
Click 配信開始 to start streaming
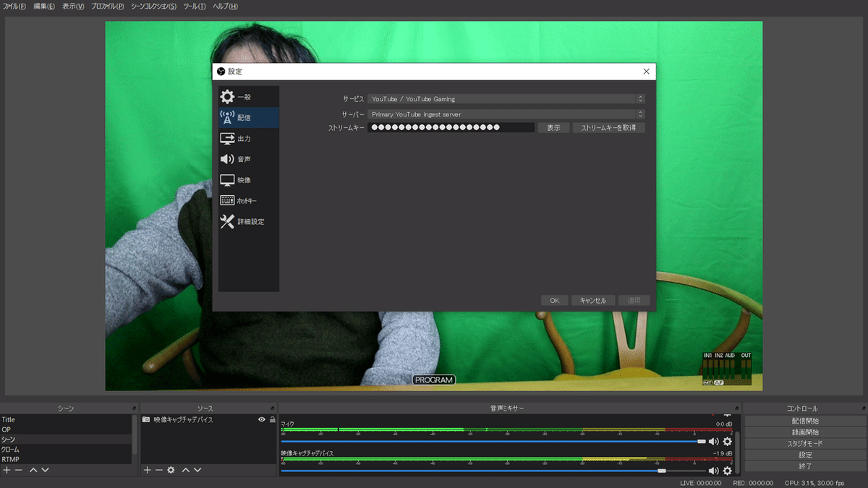(x=805, y=421)
